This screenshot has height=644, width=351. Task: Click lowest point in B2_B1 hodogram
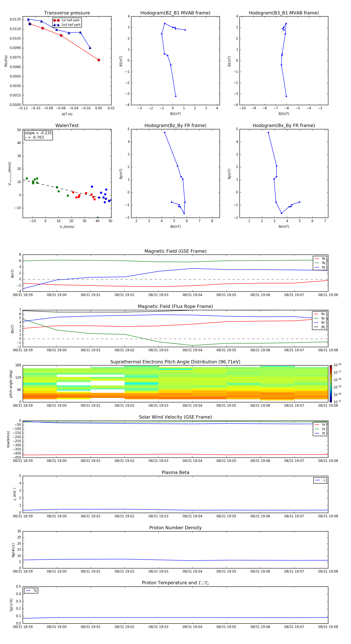(x=176, y=96)
